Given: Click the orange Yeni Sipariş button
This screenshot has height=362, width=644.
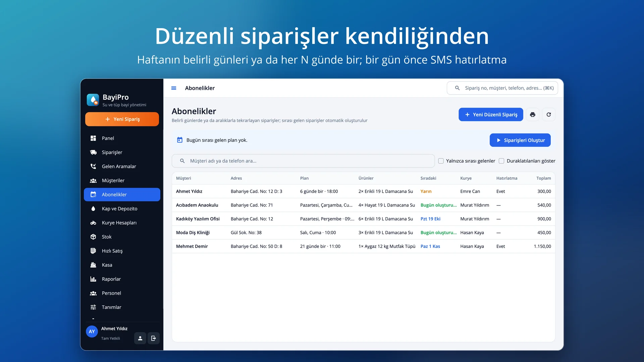Looking at the screenshot, I should tap(122, 119).
